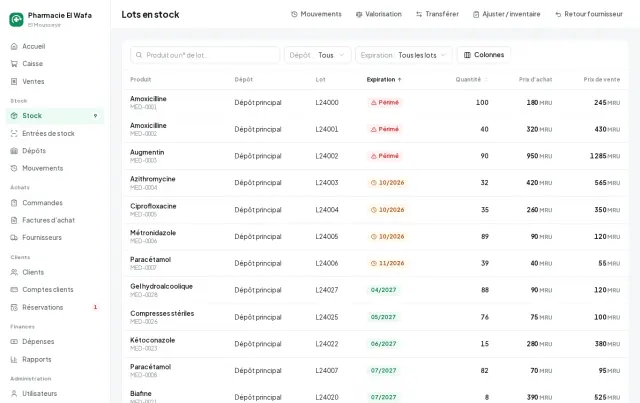This screenshot has height=403, width=640.
Task: Click the Ventes receipt icon
Action: tap(14, 81)
